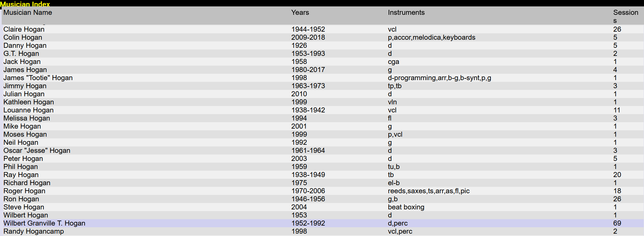Click the session count 69
This screenshot has height=236, width=644.
[617, 223]
